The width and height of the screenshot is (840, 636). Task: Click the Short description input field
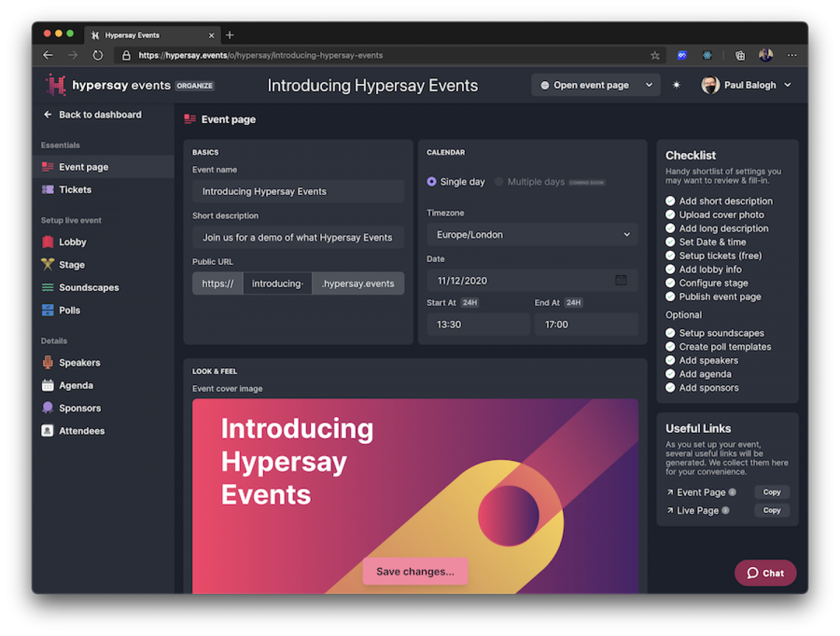click(x=298, y=237)
